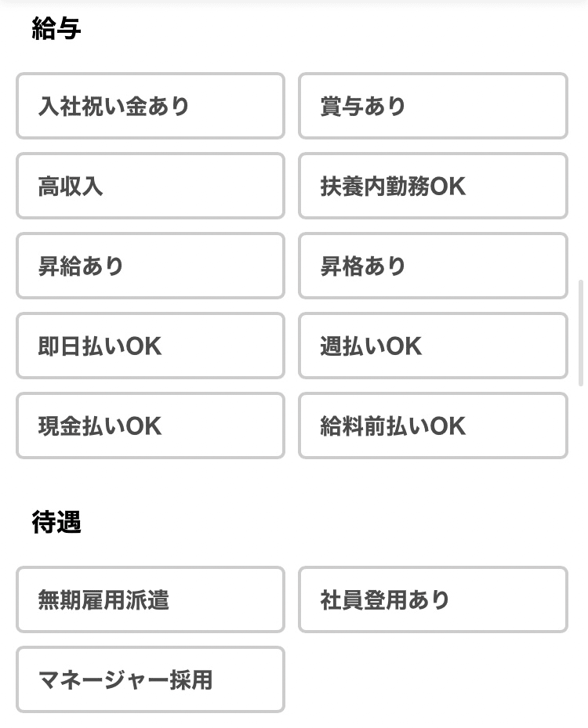The height and width of the screenshot is (728, 588).
Task: Enable the 扶養内勤務OK filter
Action: pyautogui.click(x=432, y=186)
